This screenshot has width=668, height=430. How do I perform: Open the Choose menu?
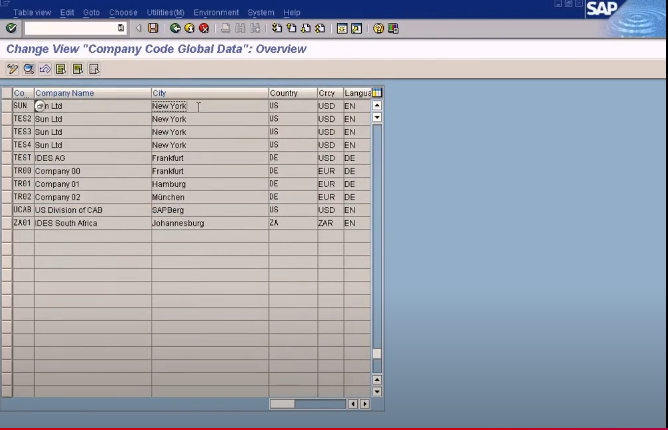tap(123, 12)
